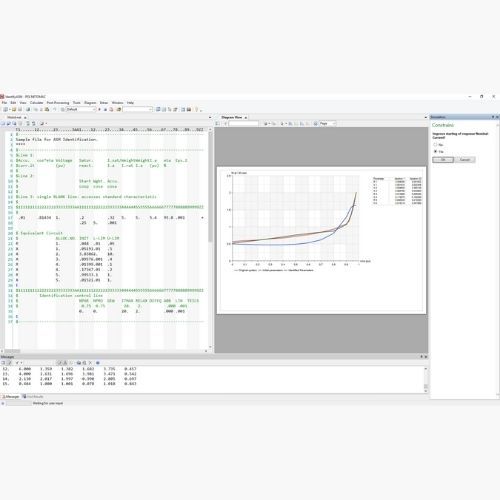500x500 pixels.
Task: Click the second icon in editor toolbar
Action: point(8,124)
